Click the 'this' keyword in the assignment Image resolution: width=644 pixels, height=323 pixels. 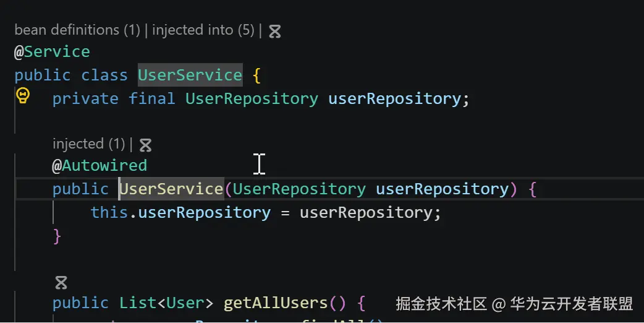coord(109,212)
